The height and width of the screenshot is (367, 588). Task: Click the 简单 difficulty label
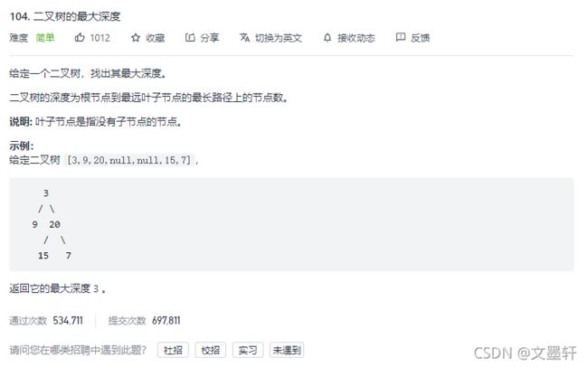click(45, 38)
